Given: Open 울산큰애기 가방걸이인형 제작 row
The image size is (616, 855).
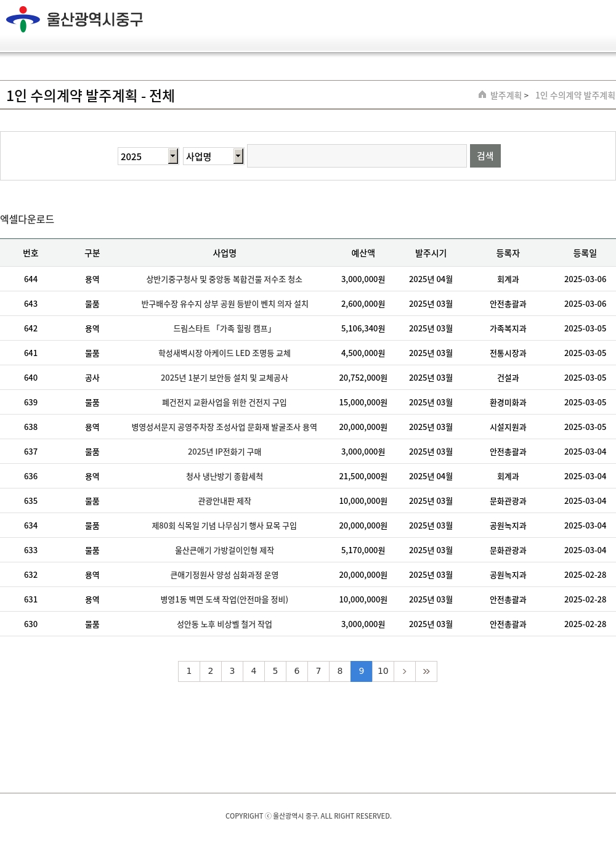Looking at the screenshot, I should point(224,550).
